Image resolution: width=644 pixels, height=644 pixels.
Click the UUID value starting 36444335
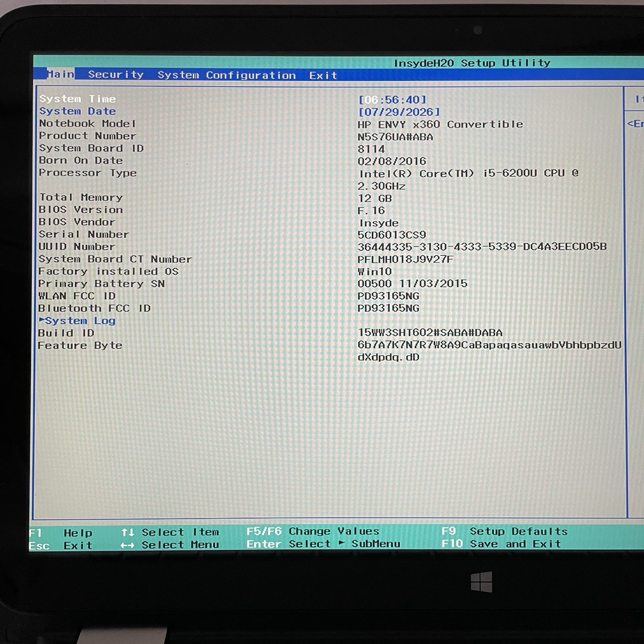tap(482, 246)
